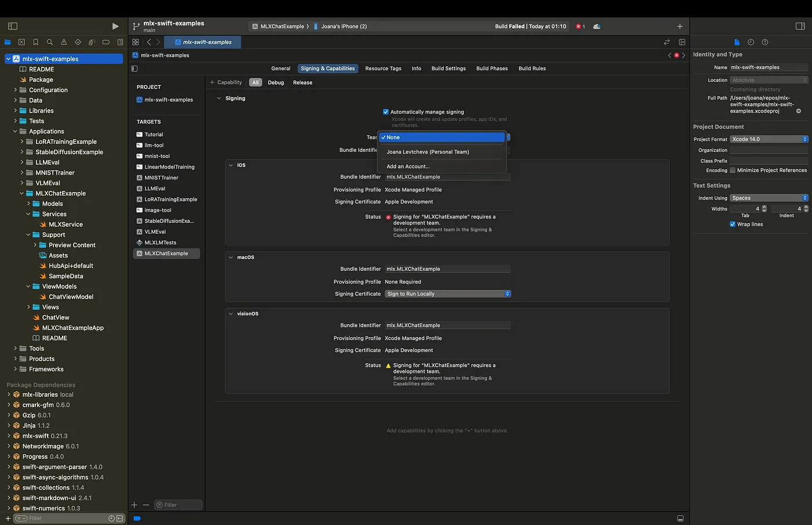Select the All configurations filter
Image resolution: width=812 pixels, height=525 pixels.
click(255, 82)
